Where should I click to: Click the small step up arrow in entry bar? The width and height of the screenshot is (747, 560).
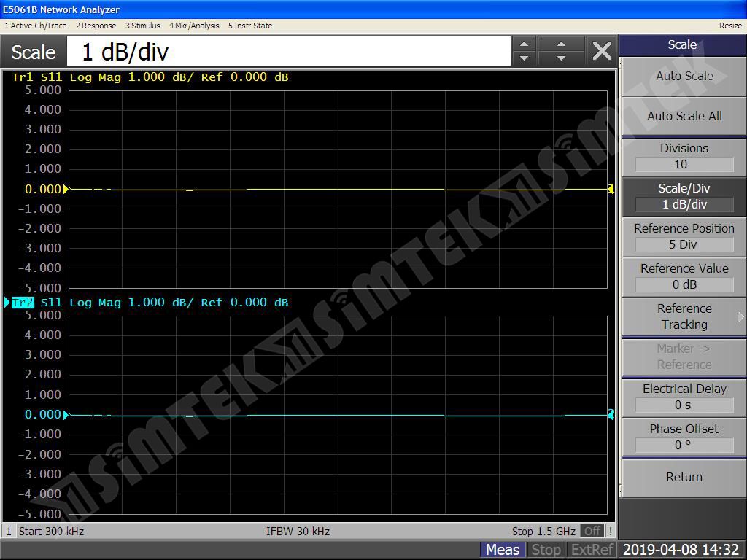(524, 44)
